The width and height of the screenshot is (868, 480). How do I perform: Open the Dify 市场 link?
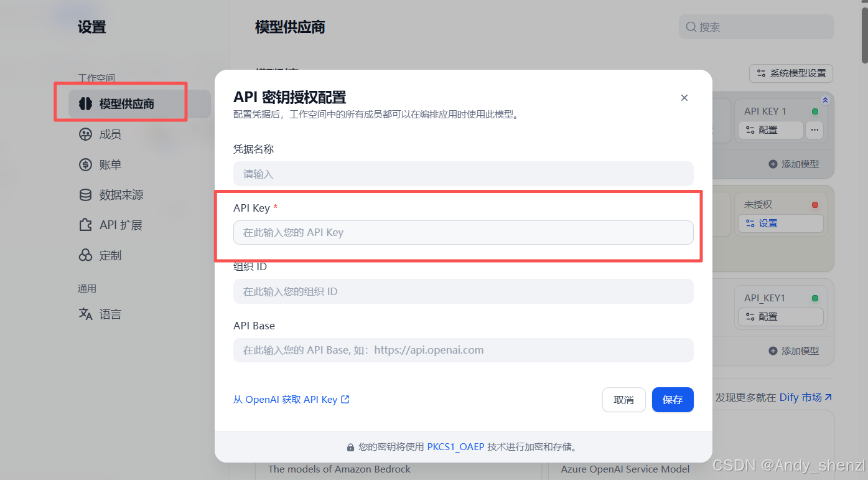tap(806, 397)
